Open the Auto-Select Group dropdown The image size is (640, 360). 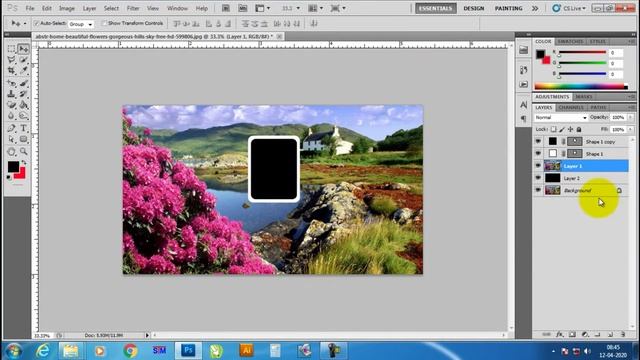(81, 24)
